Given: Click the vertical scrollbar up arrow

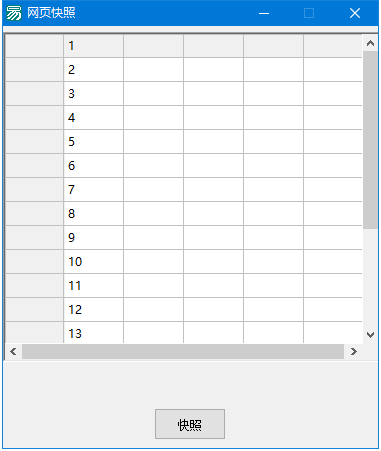Looking at the screenshot, I should (x=370, y=43).
